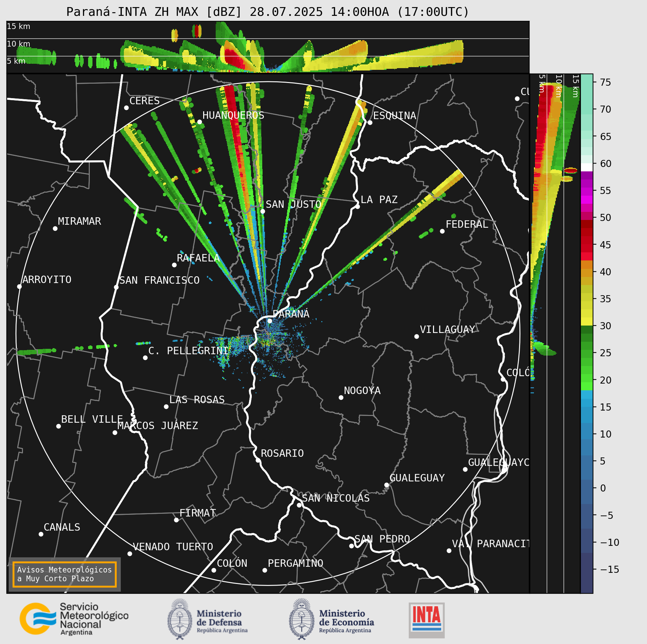Click the VENADO TUERTO map label
The height and width of the screenshot is (644, 647).
tap(173, 547)
